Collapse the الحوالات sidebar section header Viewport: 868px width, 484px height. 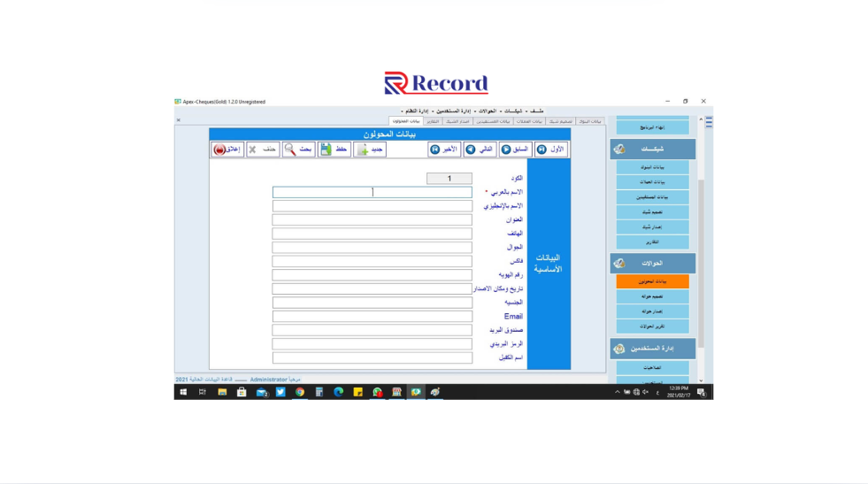(652, 263)
